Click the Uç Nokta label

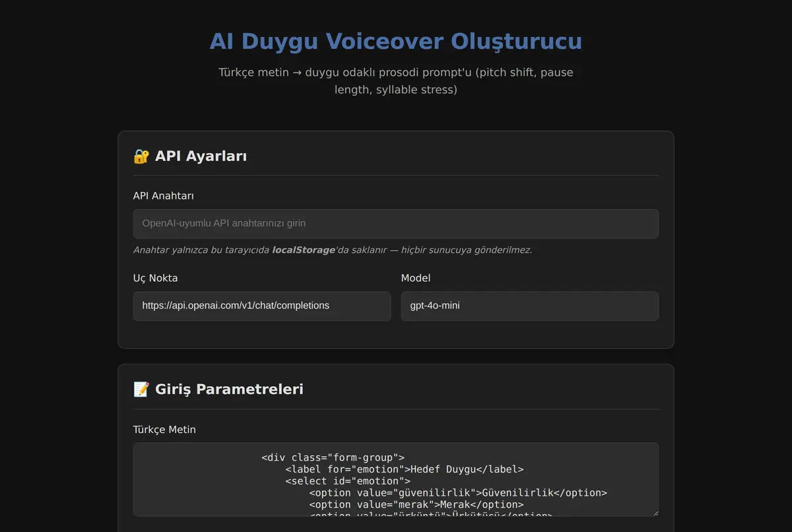(x=156, y=278)
